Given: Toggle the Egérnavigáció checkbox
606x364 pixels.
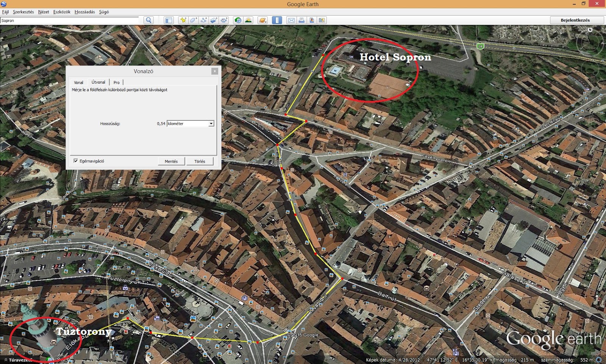Looking at the screenshot, I should (x=76, y=161).
